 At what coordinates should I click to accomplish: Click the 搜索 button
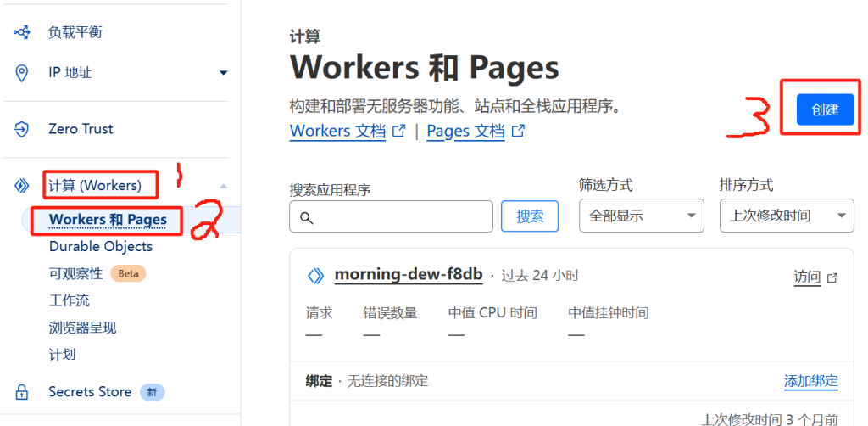pyautogui.click(x=530, y=216)
